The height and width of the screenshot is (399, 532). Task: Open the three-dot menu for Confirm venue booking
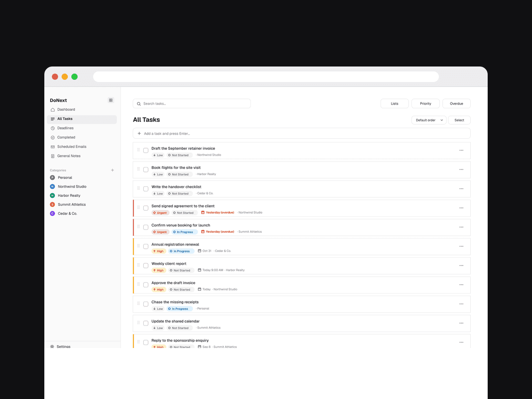[x=461, y=227]
